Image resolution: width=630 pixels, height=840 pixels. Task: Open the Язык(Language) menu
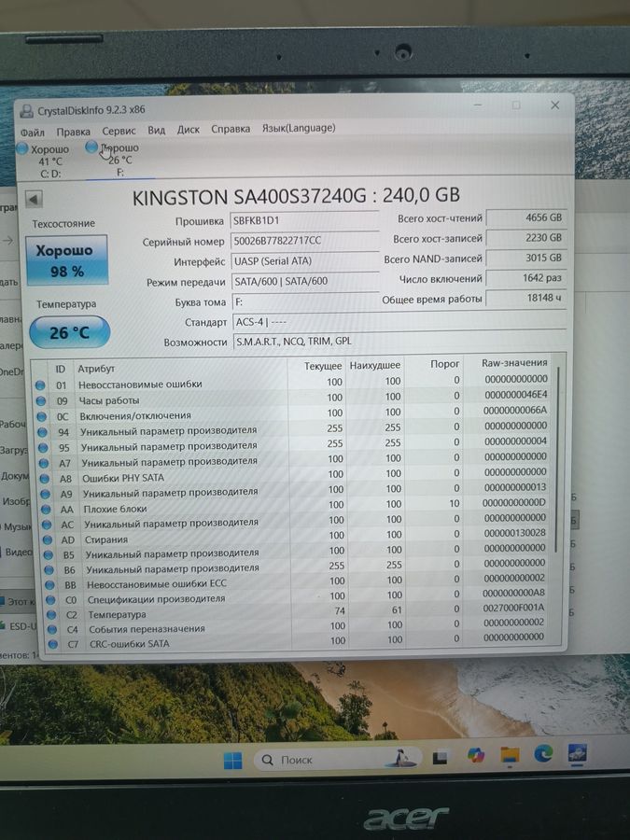(x=298, y=128)
